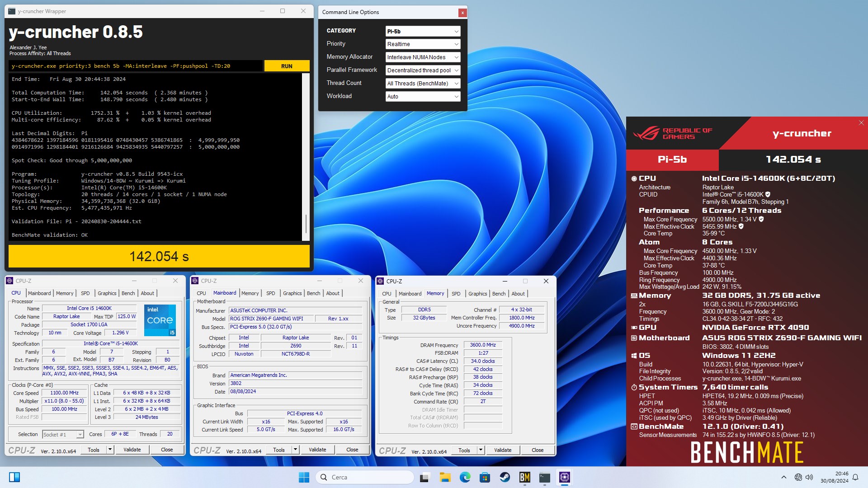Click Validate in Memory CPU-Z window

click(x=503, y=450)
